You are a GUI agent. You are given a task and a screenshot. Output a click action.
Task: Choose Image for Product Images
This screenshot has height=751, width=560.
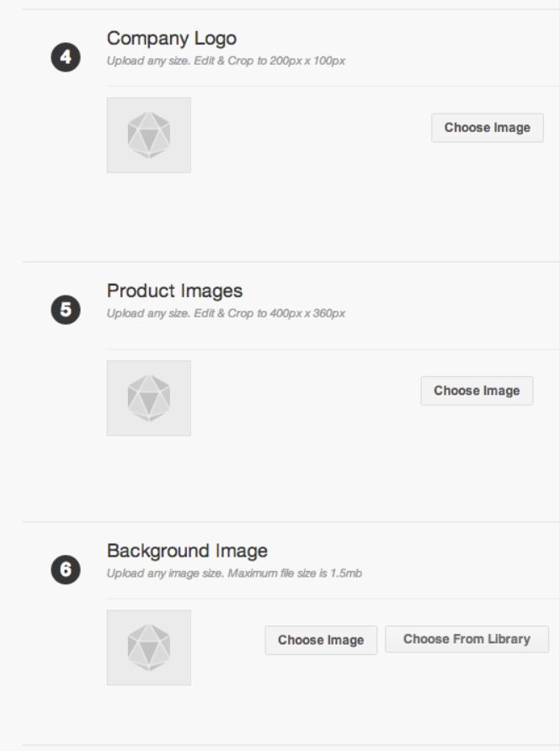pyautogui.click(x=477, y=391)
